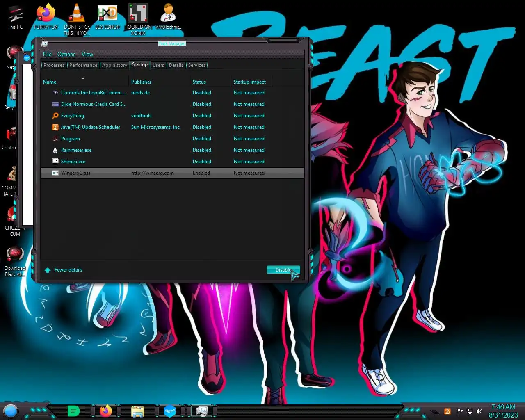
Task: Select the Everything startup entry name
Action: pos(73,116)
